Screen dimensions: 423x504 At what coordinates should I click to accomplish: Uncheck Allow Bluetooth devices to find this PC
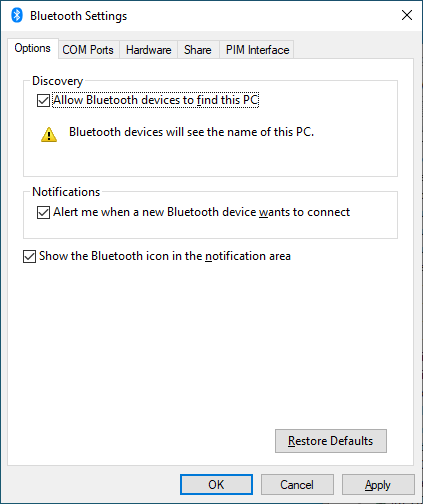pyautogui.click(x=43, y=100)
